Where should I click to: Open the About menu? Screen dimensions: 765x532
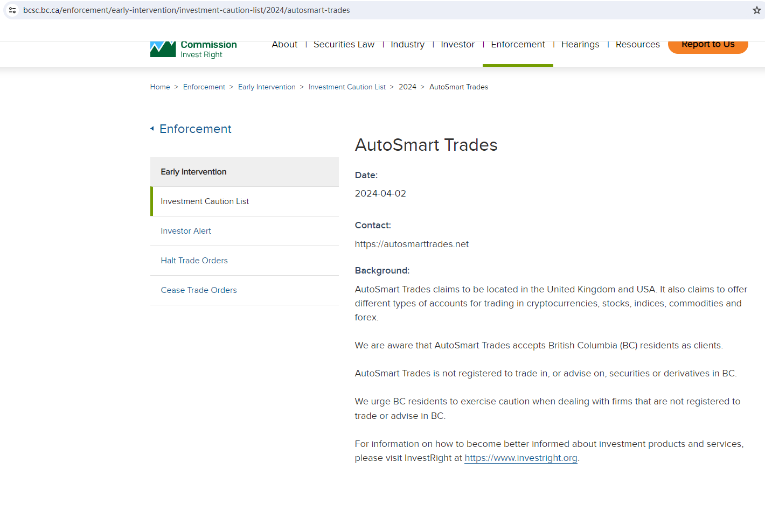pos(284,45)
